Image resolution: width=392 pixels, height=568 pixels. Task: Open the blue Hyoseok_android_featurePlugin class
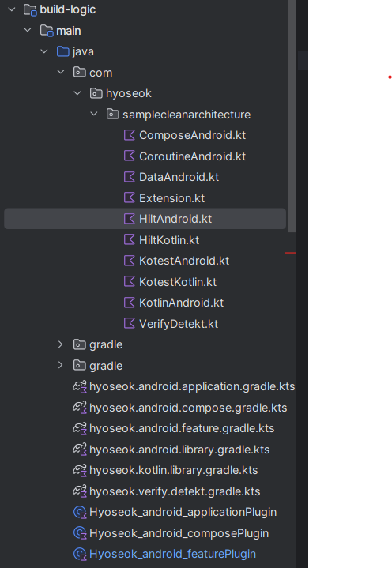pos(172,554)
